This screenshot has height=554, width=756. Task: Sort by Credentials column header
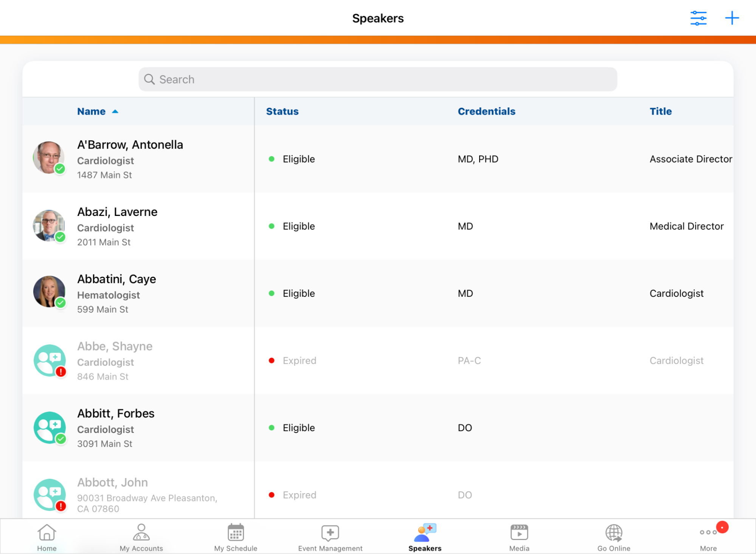pyautogui.click(x=486, y=112)
